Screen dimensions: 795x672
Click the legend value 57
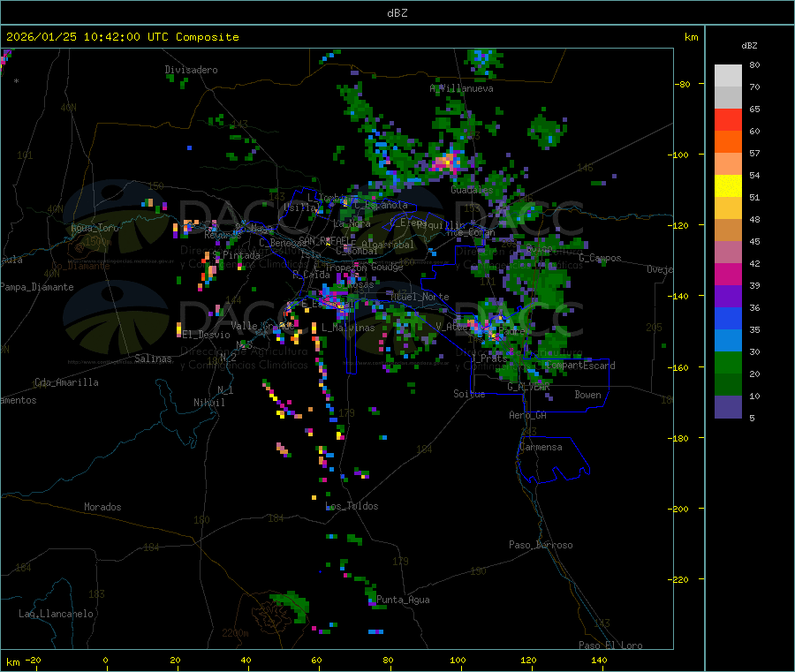pos(754,153)
